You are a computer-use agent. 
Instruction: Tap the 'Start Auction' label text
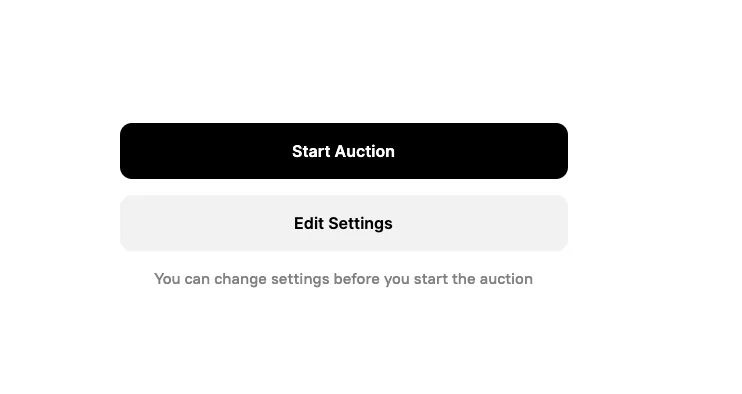coord(344,151)
